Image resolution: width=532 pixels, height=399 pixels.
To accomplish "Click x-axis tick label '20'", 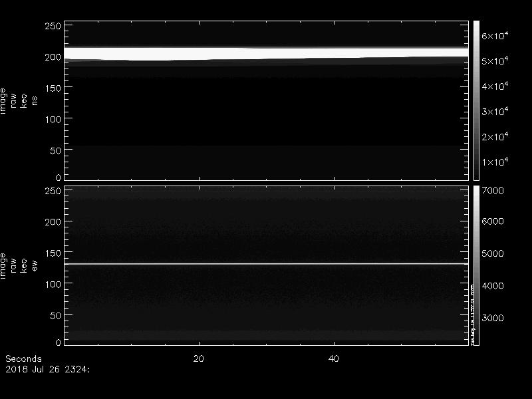I will (x=199, y=358).
